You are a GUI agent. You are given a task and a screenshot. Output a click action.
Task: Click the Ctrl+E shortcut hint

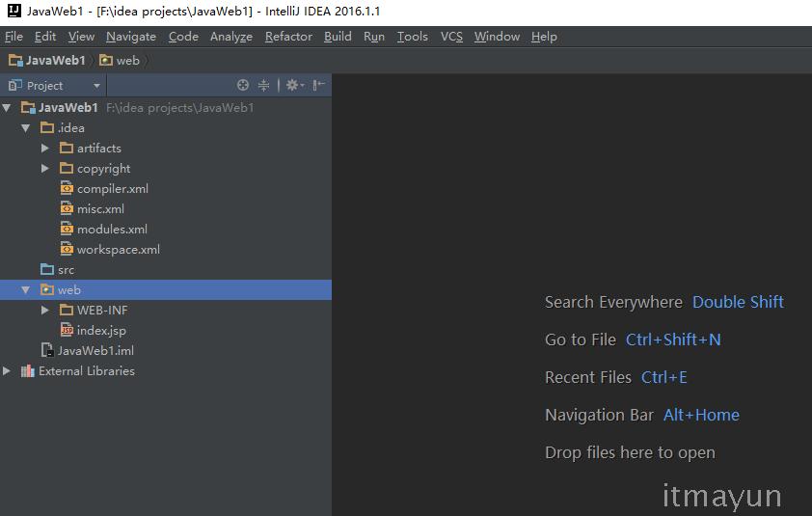pos(663,377)
